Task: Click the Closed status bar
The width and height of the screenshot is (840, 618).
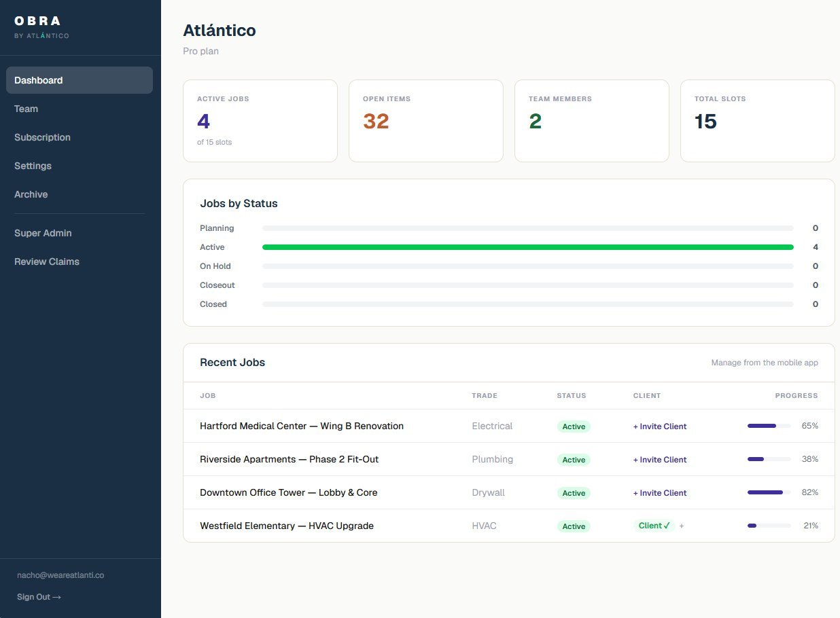Action: (528, 304)
